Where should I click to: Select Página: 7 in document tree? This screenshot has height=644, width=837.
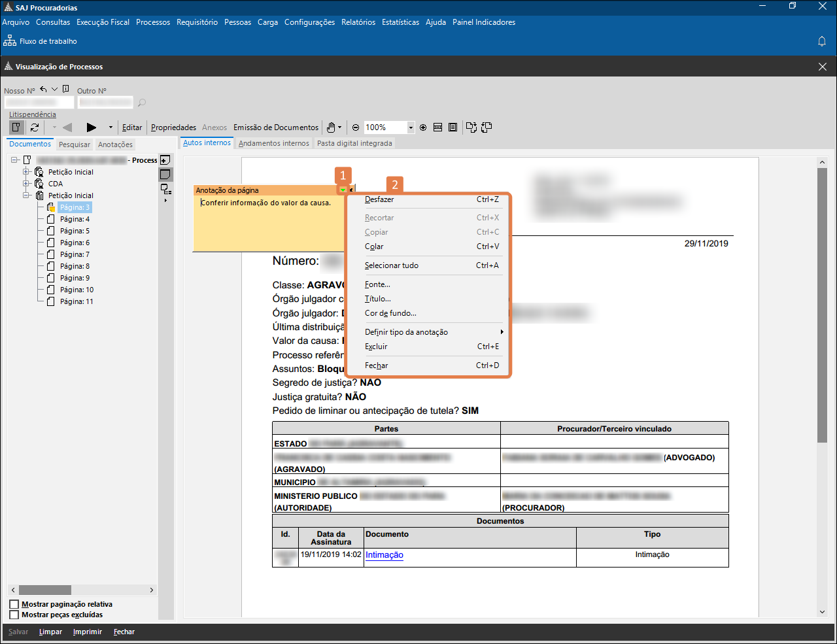coord(75,254)
